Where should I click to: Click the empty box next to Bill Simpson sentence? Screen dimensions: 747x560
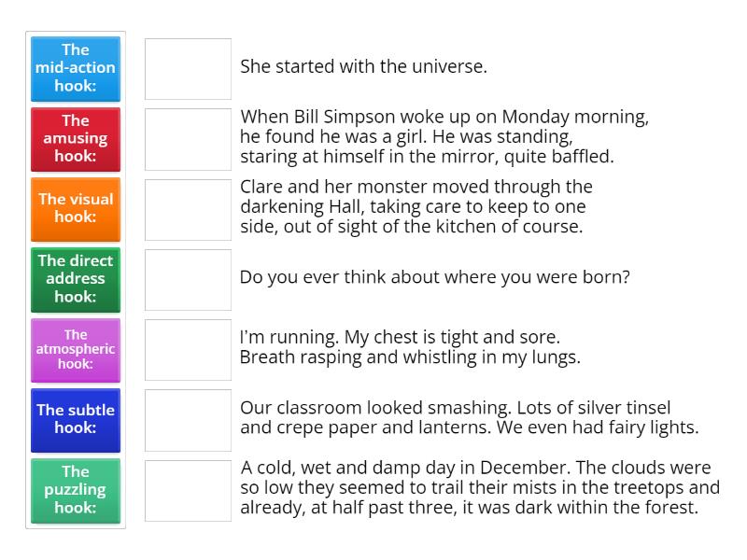(x=188, y=139)
